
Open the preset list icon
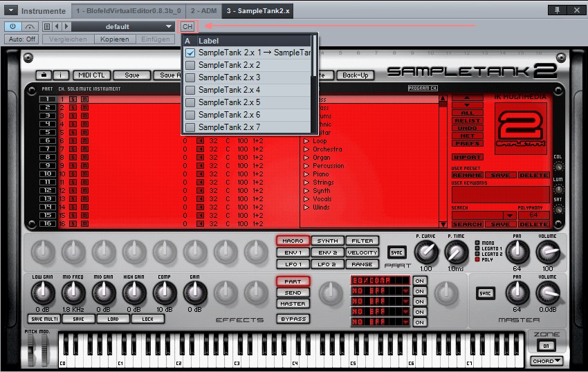[x=47, y=27]
